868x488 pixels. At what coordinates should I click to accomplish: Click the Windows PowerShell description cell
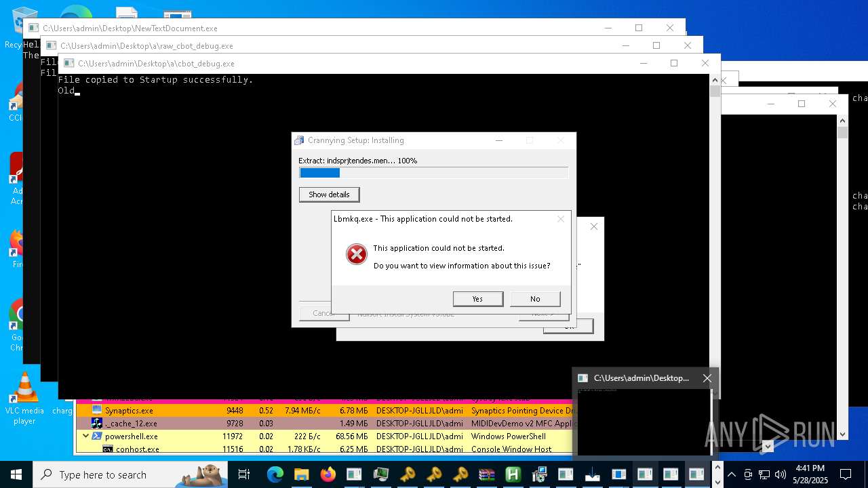509,436
